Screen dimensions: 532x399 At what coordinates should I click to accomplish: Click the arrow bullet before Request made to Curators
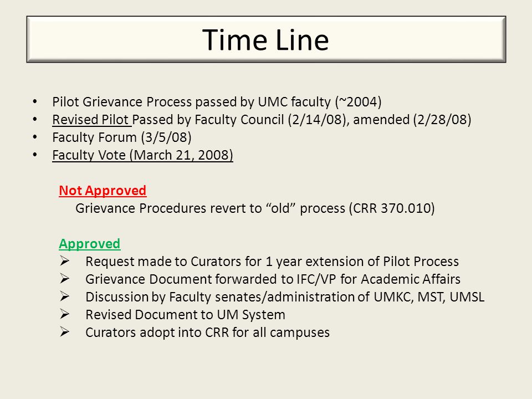pyautogui.click(x=64, y=261)
